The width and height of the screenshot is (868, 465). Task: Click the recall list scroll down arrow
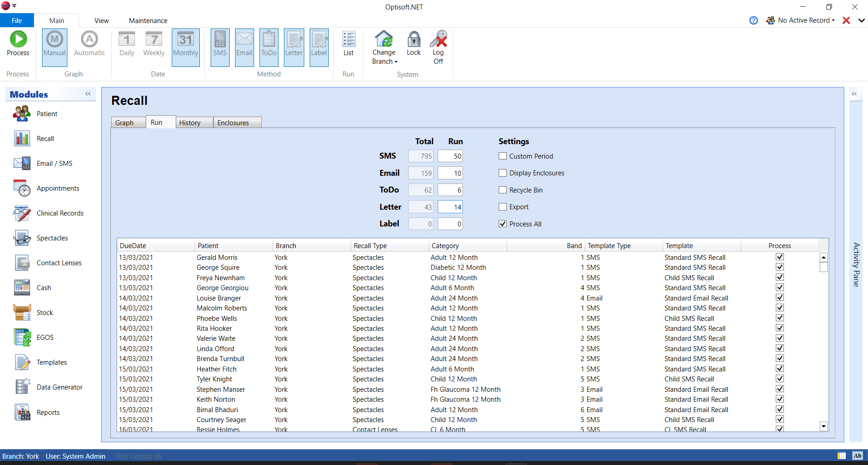point(824,426)
